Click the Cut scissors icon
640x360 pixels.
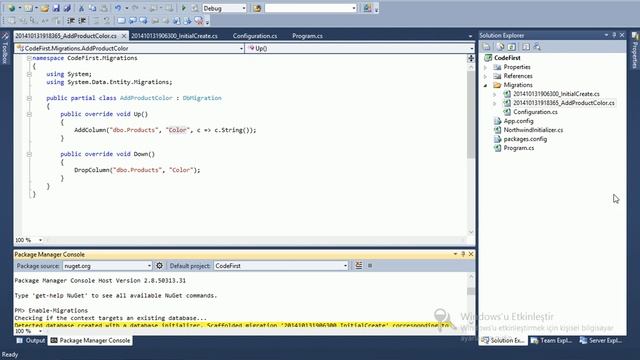click(81, 8)
